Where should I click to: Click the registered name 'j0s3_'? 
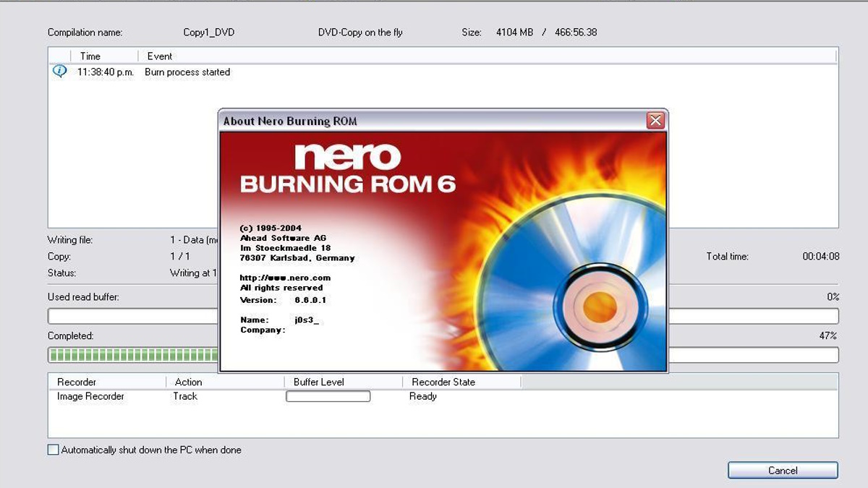pos(307,320)
